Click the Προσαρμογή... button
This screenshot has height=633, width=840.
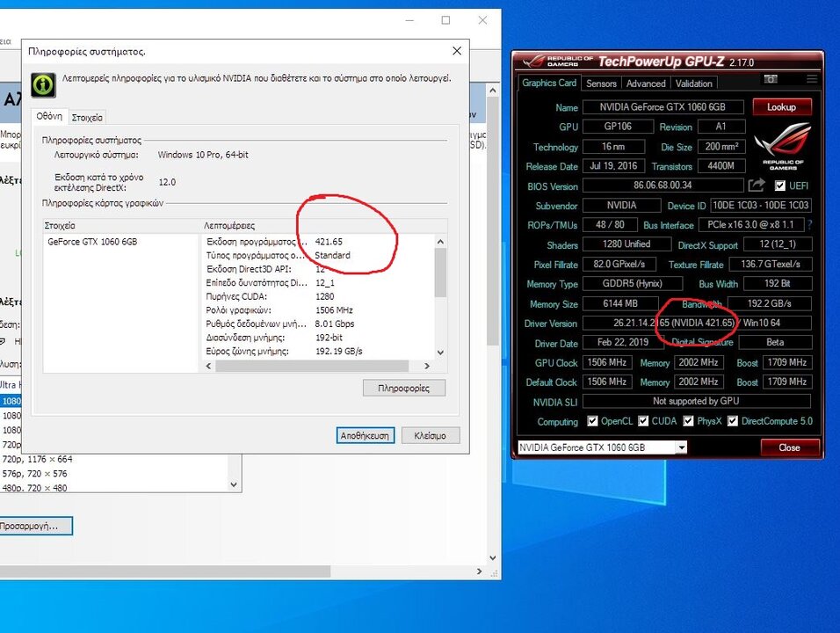pyautogui.click(x=35, y=526)
